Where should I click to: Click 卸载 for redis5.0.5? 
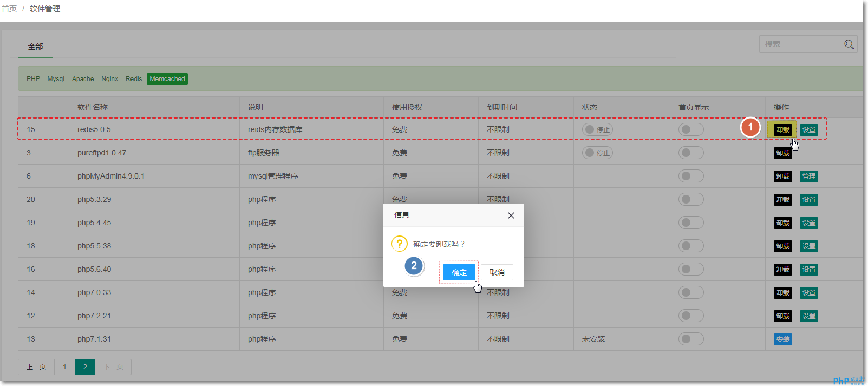point(782,130)
